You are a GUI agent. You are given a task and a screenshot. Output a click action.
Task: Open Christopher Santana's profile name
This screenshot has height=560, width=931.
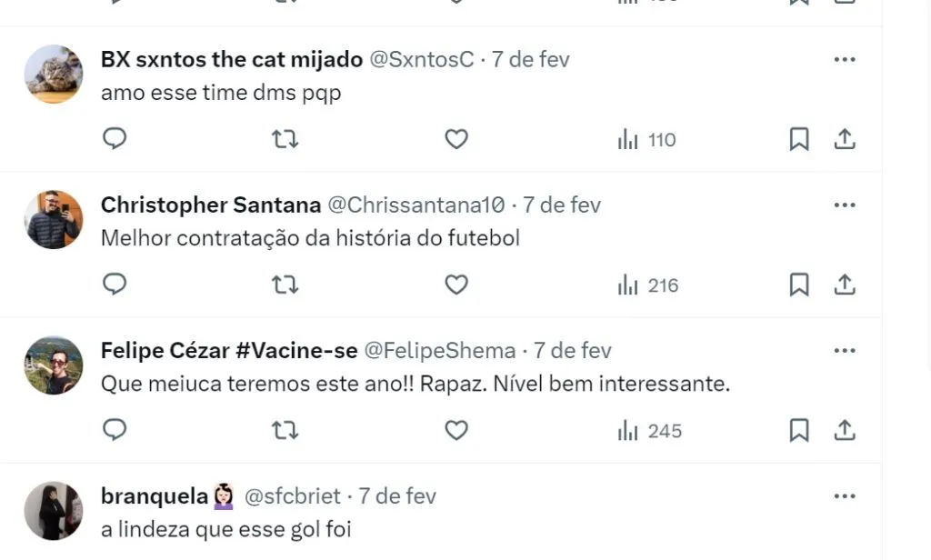click(x=210, y=205)
